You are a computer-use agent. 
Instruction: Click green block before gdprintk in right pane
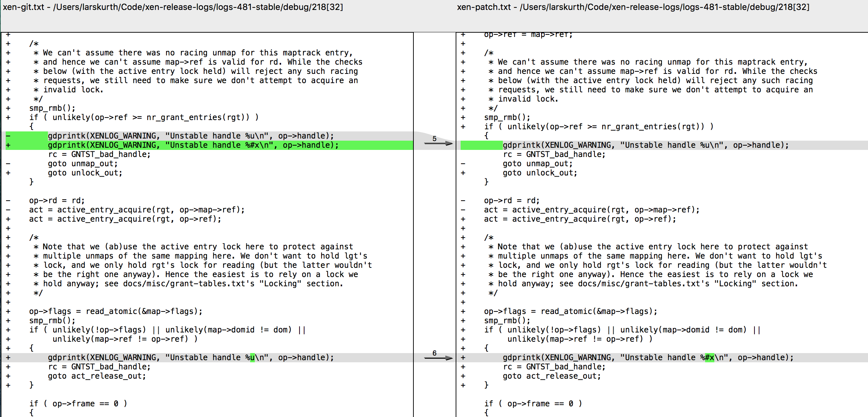click(x=481, y=145)
